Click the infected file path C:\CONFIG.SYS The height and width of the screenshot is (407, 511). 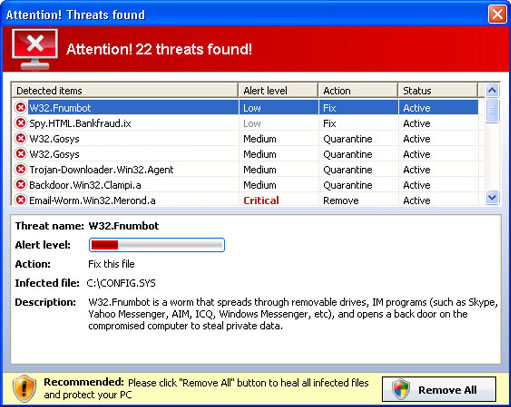pyautogui.click(x=121, y=283)
